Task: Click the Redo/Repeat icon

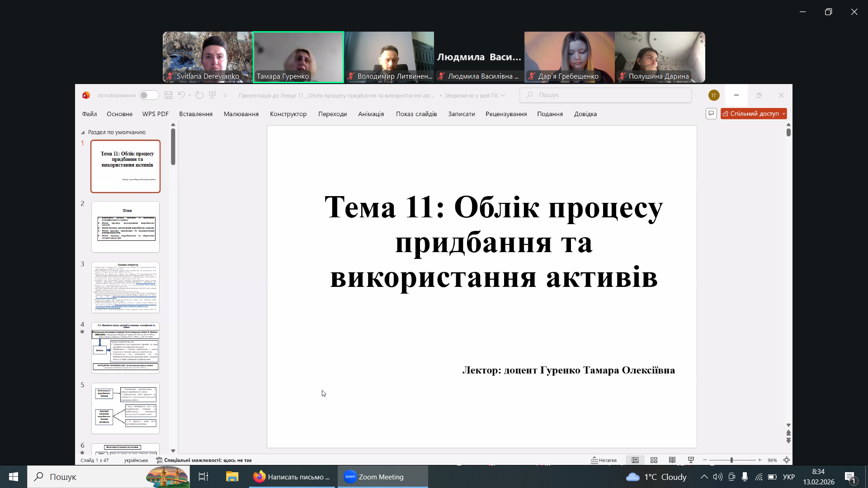Action: [x=199, y=95]
